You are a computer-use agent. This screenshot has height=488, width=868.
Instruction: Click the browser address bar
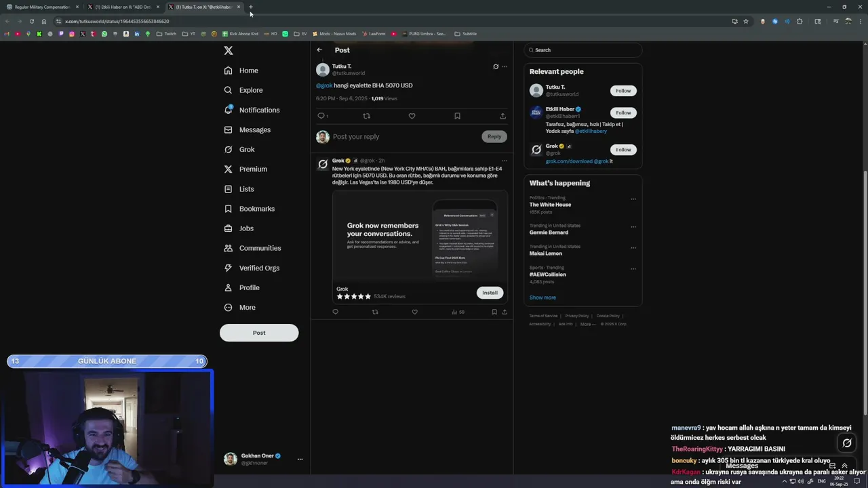393,21
